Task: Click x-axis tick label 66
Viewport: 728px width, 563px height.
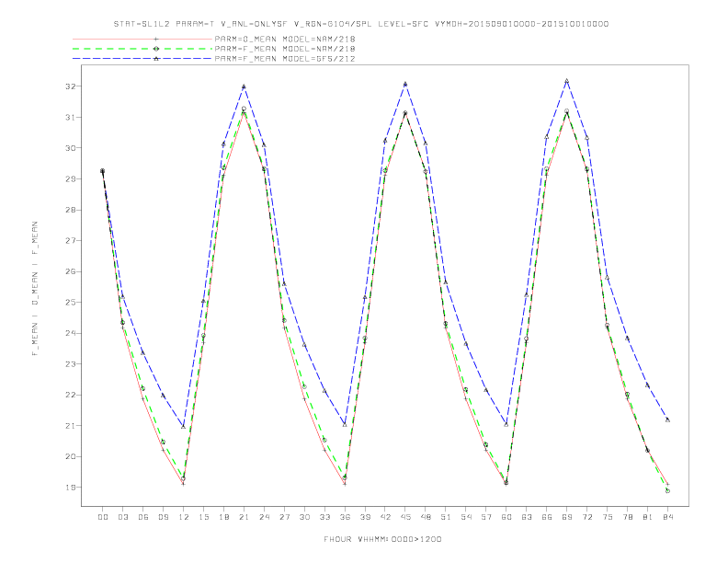Action: tap(547, 517)
